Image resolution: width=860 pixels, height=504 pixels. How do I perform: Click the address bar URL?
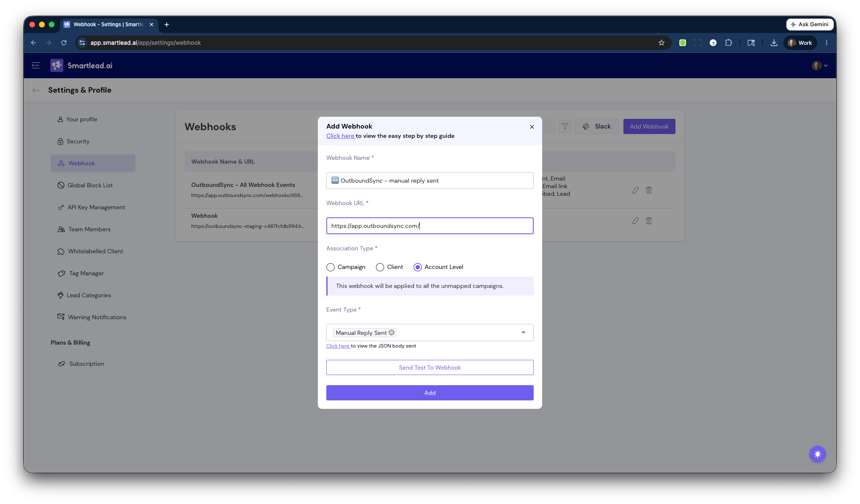click(146, 43)
